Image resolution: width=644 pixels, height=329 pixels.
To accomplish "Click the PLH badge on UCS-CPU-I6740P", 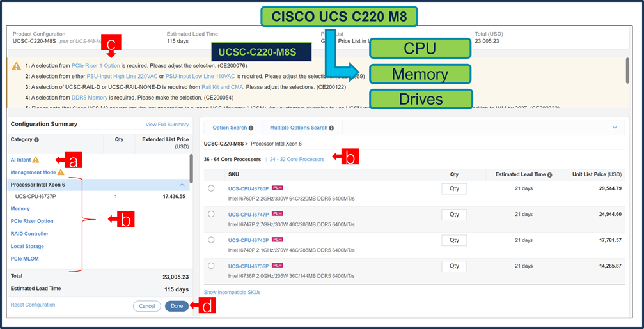I will (278, 240).
